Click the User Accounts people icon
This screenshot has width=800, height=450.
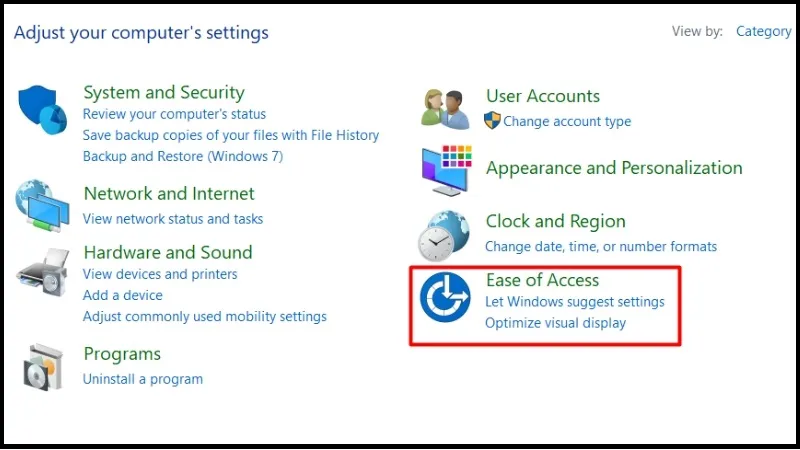446,108
